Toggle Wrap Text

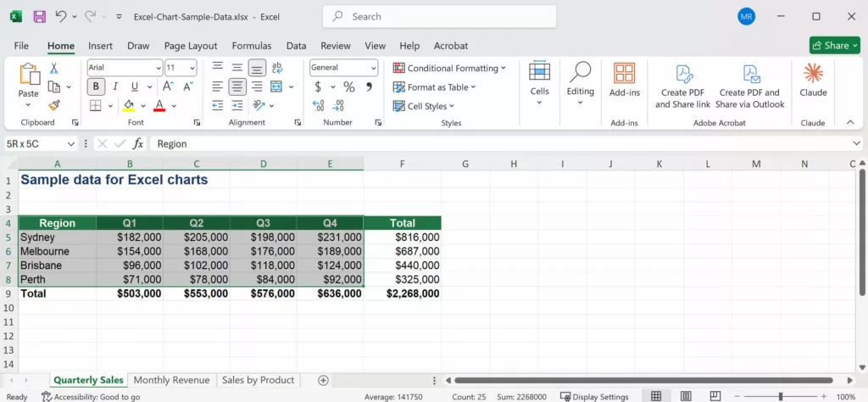tap(277, 68)
